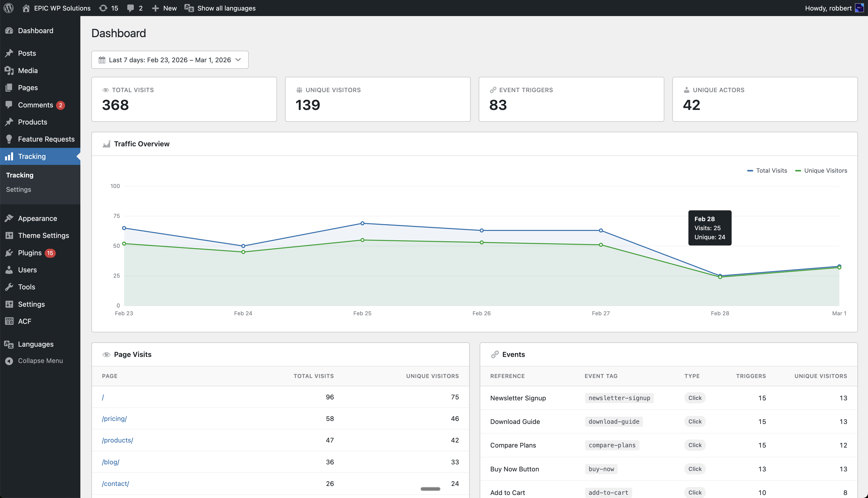Visit the /contact/ page link
This screenshot has width=868, height=498.
point(115,483)
